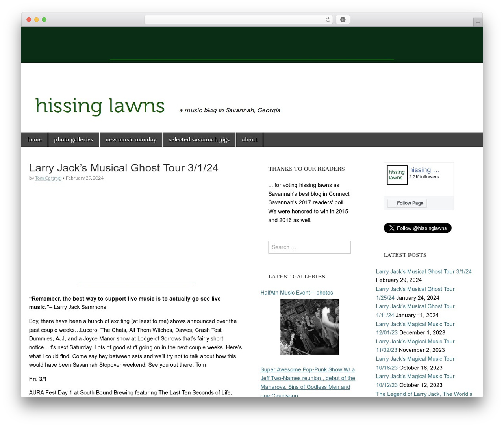Open latest post Ghost Tour 1/25/24
Screen dimensions: 504x427
pyautogui.click(x=415, y=293)
